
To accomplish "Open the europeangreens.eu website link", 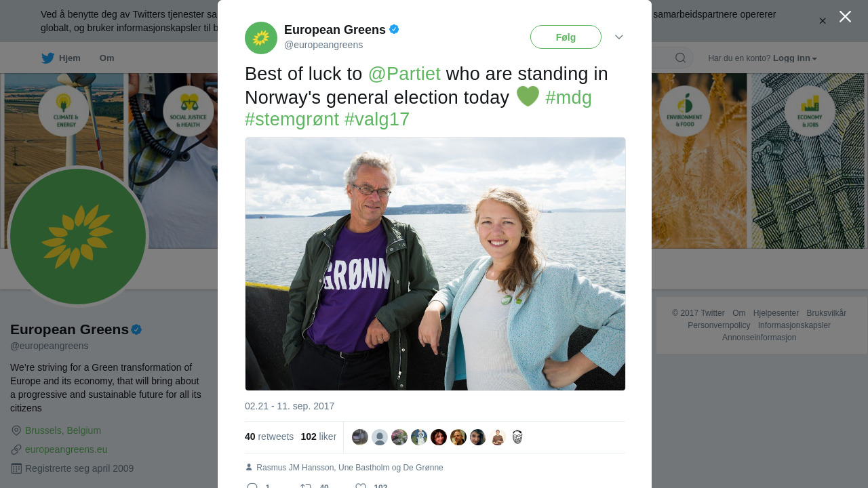I will pyautogui.click(x=66, y=449).
